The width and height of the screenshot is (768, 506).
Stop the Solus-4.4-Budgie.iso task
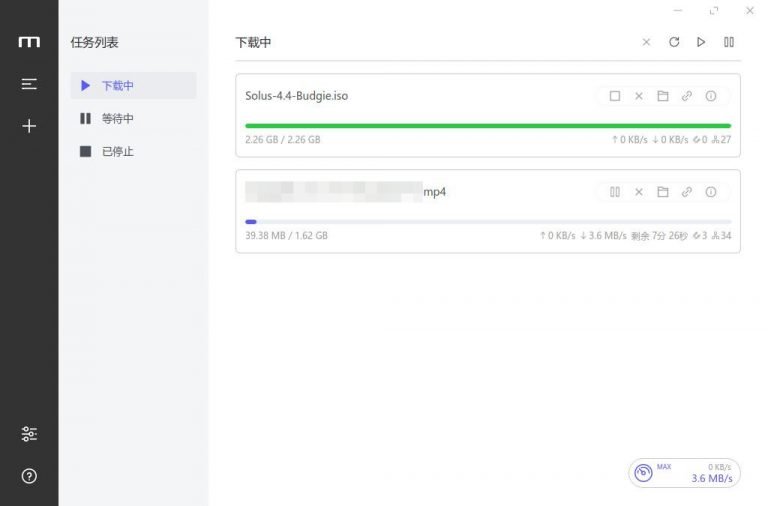(615, 96)
